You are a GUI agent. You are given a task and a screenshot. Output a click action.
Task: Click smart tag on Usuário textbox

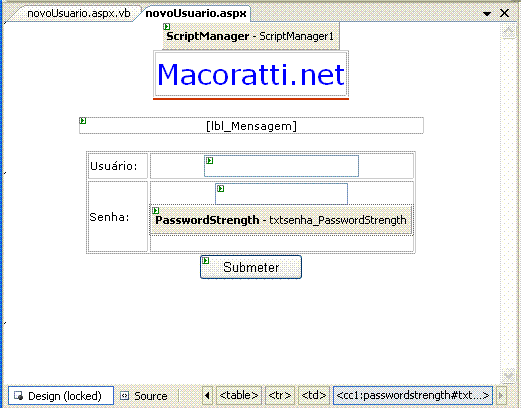coord(209,161)
